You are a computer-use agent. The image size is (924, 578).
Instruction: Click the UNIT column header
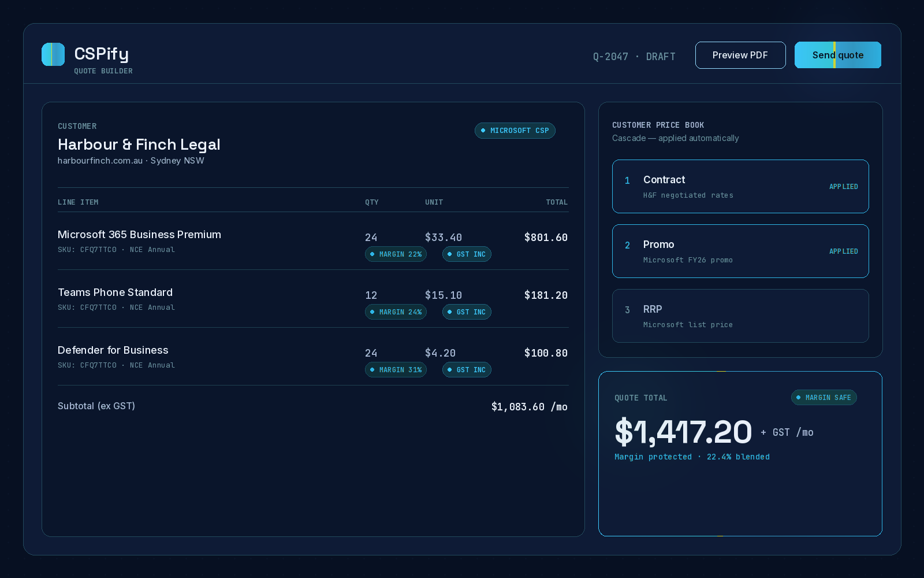pos(434,202)
